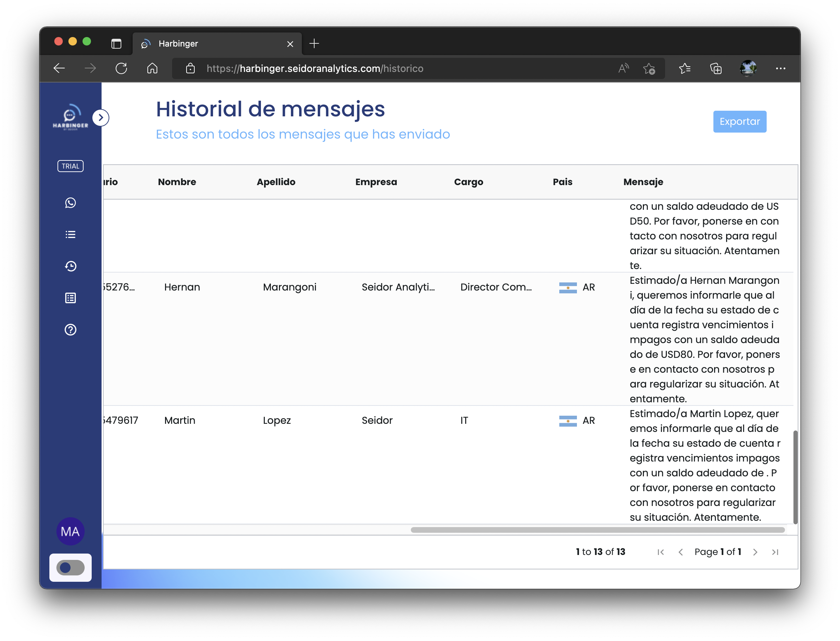Click TRIAL badge label
This screenshot has width=840, height=641.
tap(70, 166)
